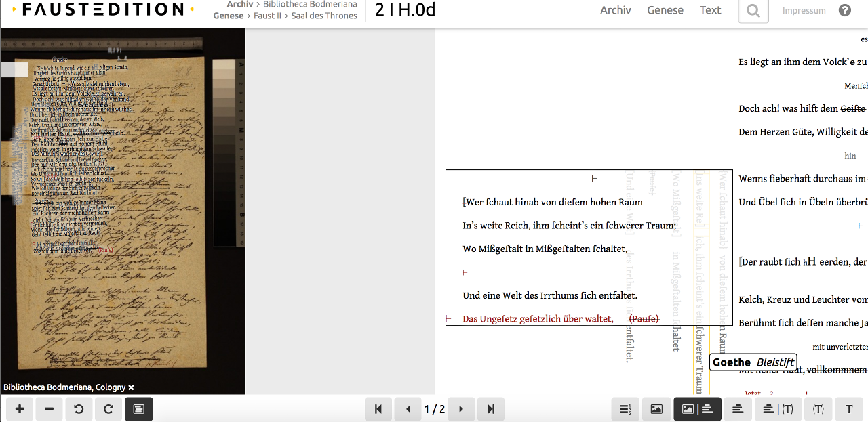The height and width of the screenshot is (422, 868).
Task: Click line 'Wenns fieberhaft durchaus im'
Action: click(803, 179)
